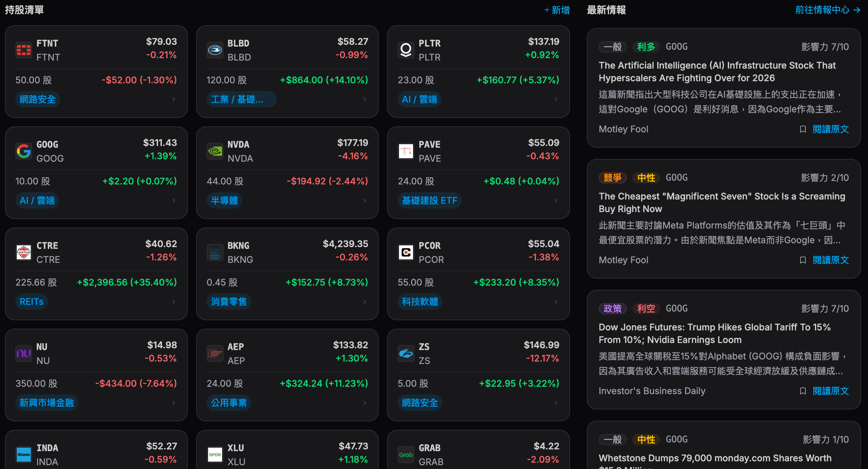Click the Google logo on the GOOG card
Image resolution: width=868 pixels, height=469 pixels.
(23, 151)
